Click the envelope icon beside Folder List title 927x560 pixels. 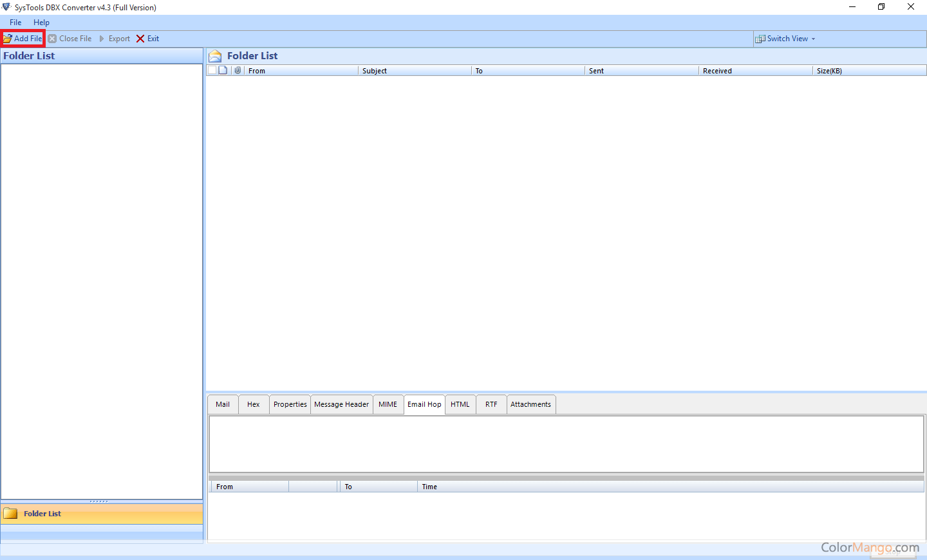[x=216, y=56]
